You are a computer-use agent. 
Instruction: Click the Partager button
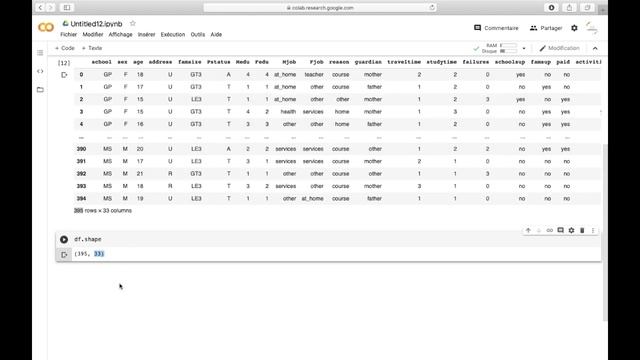click(x=546, y=28)
